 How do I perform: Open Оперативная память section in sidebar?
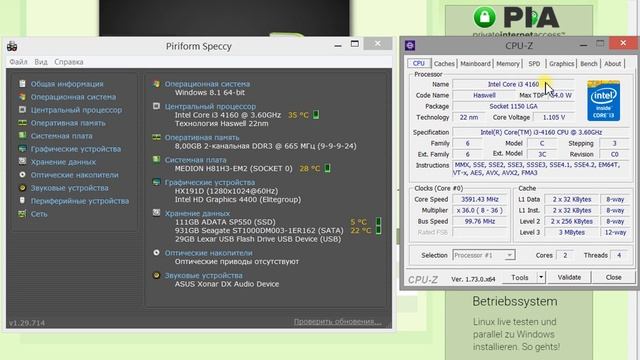(68, 123)
